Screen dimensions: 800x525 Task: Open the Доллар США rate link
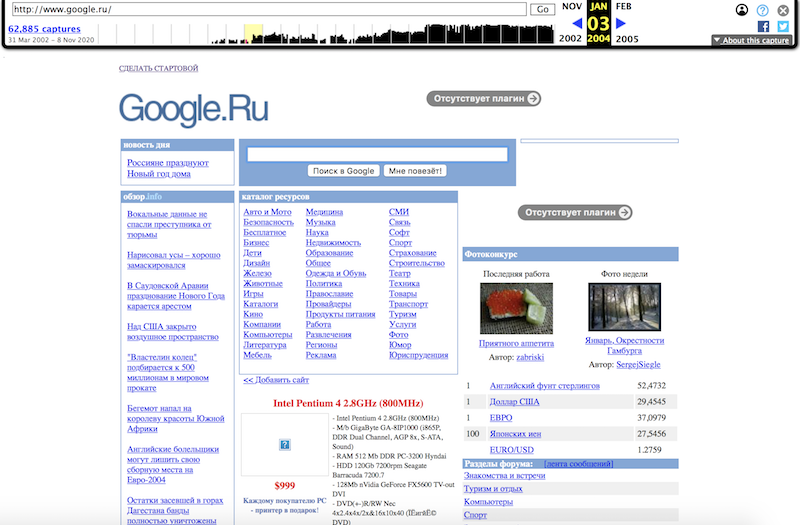click(514, 402)
